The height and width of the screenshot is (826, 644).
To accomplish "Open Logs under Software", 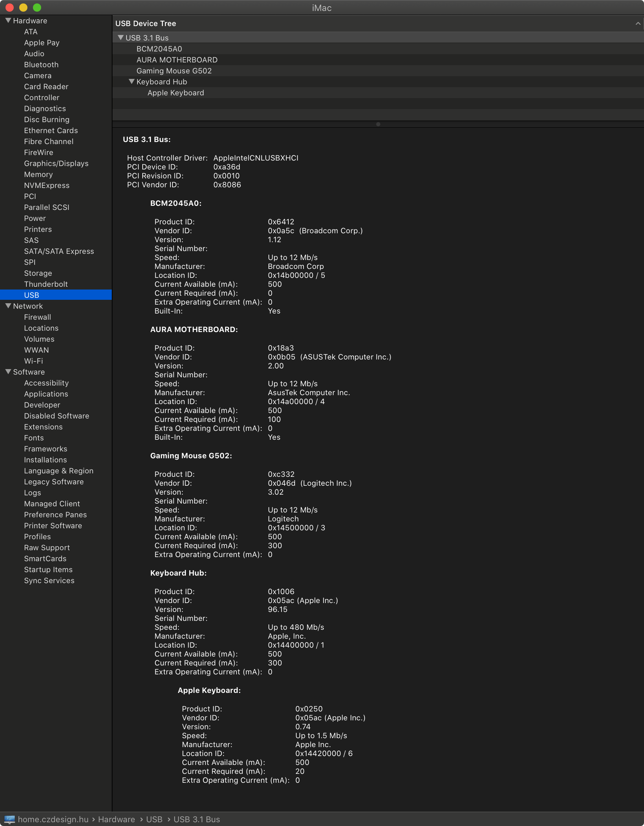I will pyautogui.click(x=33, y=493).
